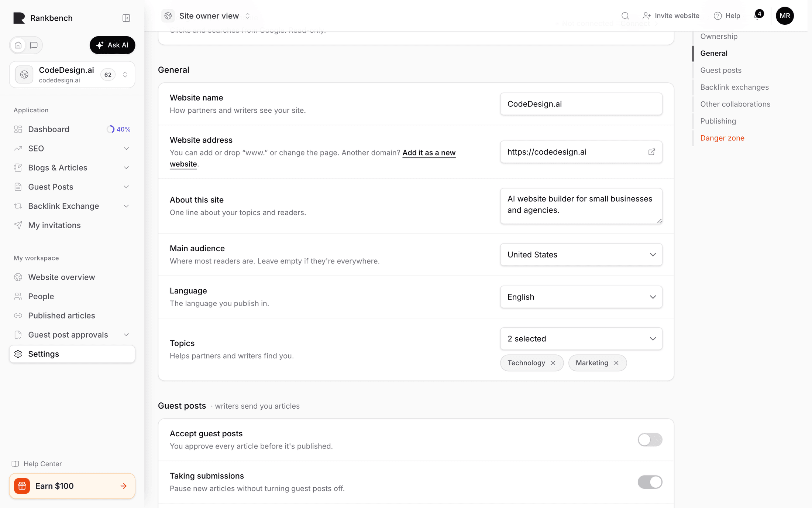Open My invitations in sidebar
The height and width of the screenshot is (508, 812).
[x=72, y=225]
